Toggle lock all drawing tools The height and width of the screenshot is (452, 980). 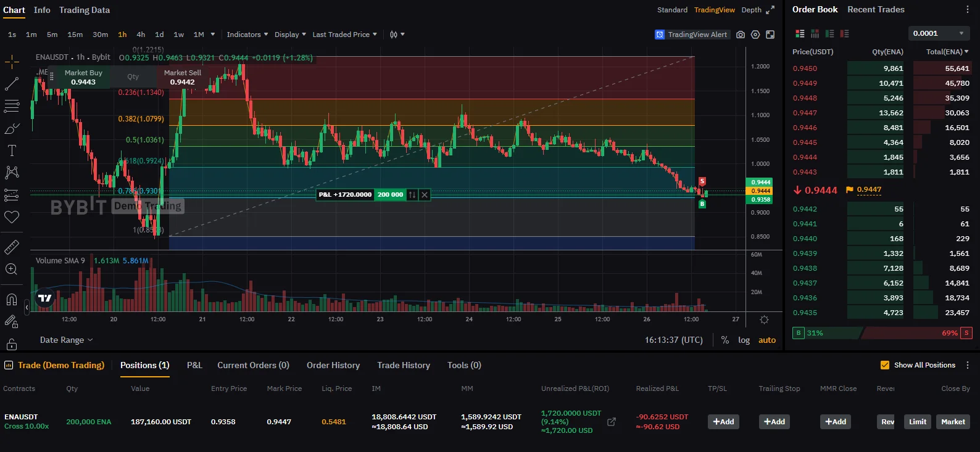[12, 344]
